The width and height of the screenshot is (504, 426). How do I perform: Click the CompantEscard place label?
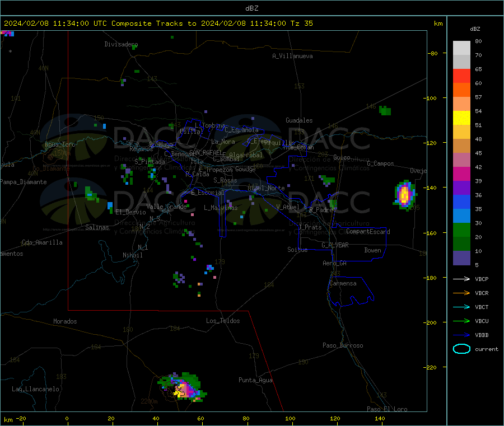[368, 231]
